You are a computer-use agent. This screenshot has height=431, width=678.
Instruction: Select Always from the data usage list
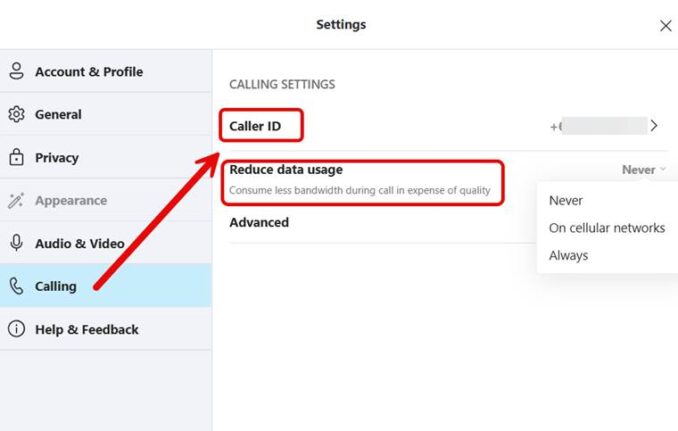click(569, 255)
